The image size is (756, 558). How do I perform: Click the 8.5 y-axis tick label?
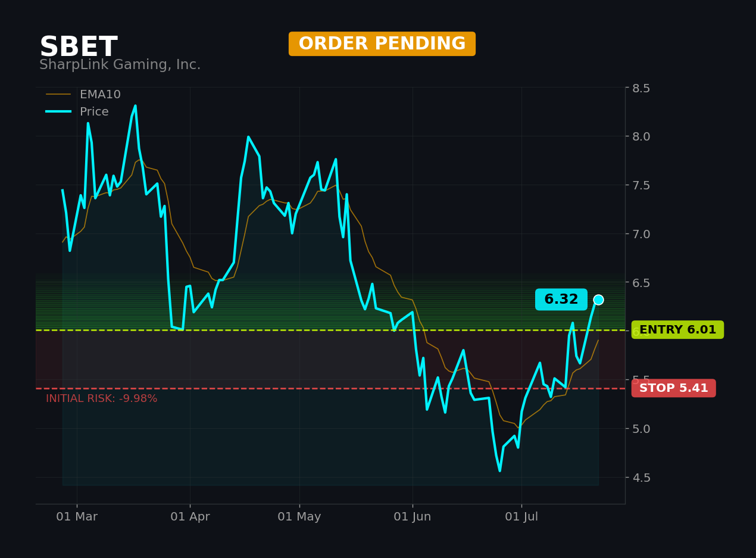[642, 88]
